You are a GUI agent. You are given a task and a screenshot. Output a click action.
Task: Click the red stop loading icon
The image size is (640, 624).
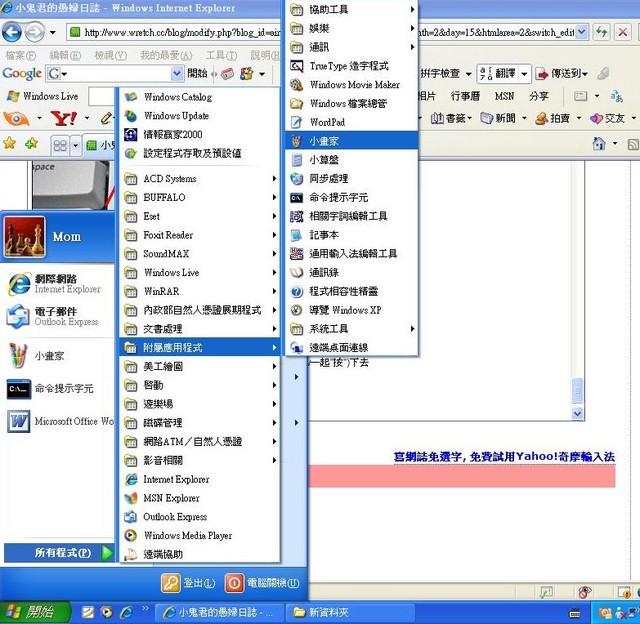pyautogui.click(x=622, y=32)
